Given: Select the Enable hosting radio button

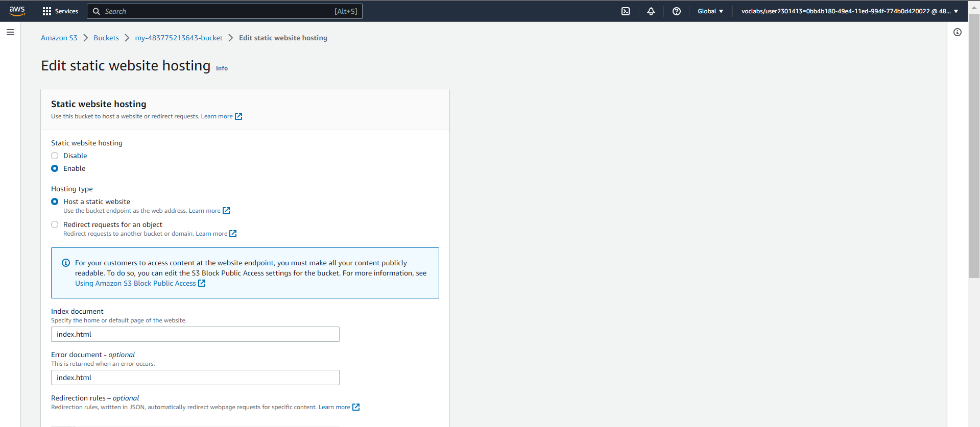Looking at the screenshot, I should pos(55,168).
